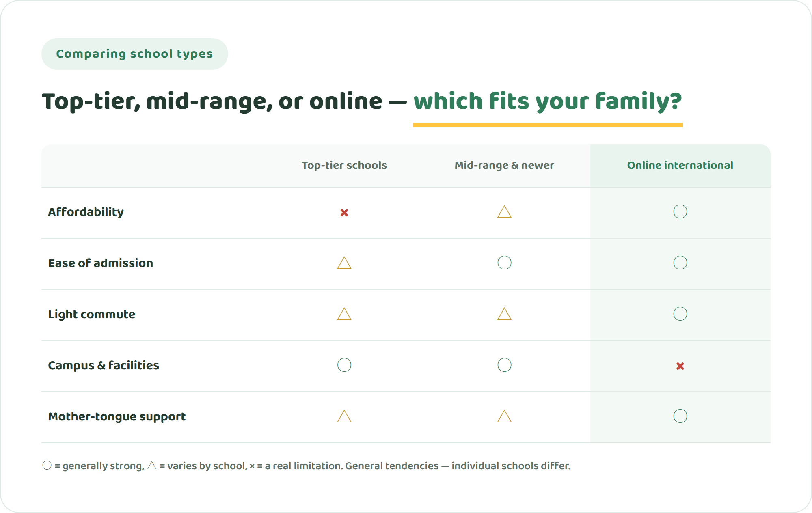Click the circle for Campus & facilities under Mid-range & newer

point(504,365)
